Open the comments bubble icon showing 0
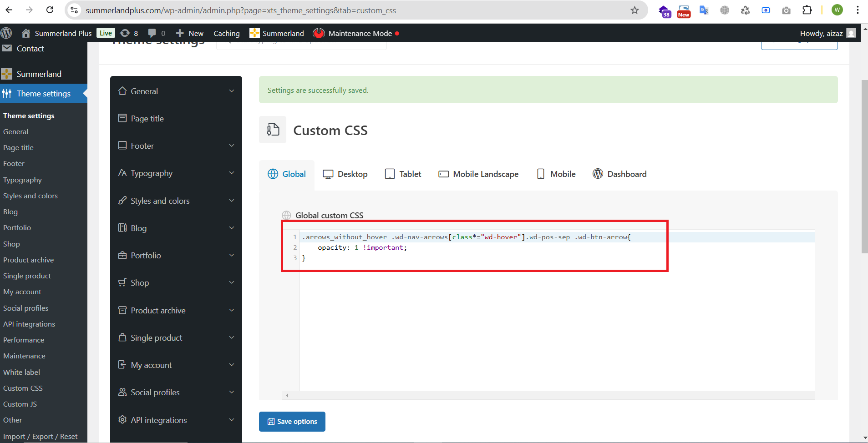 157,33
